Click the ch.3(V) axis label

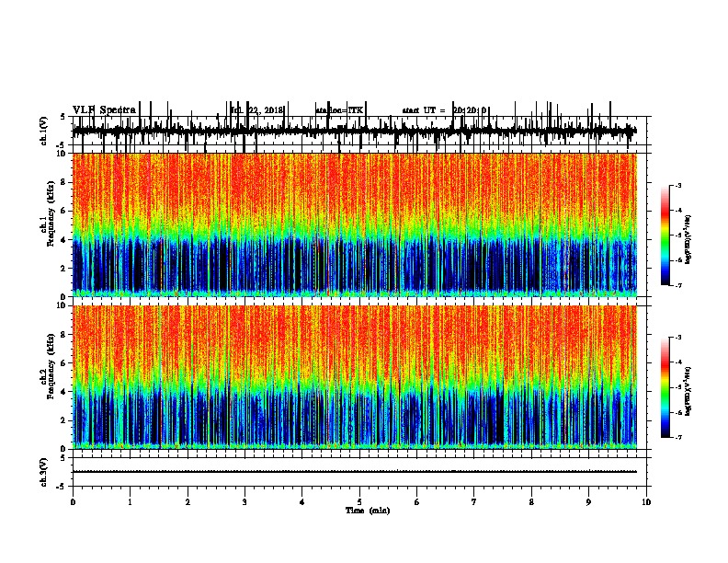44,472
